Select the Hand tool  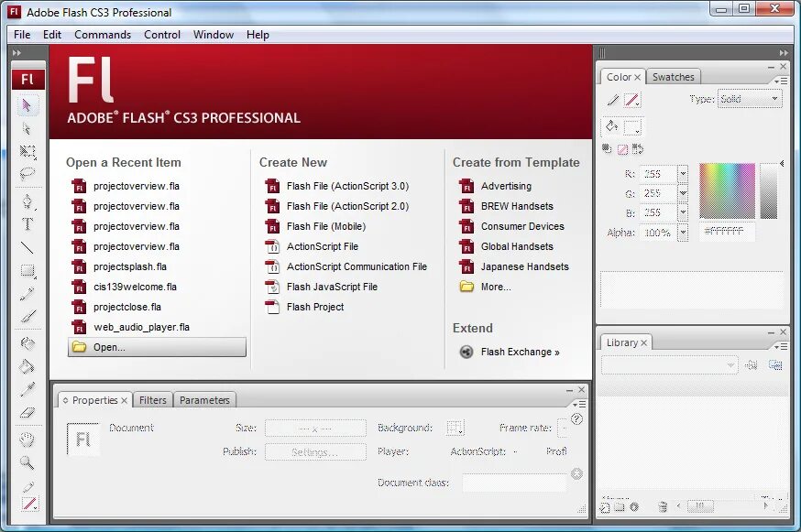27,440
